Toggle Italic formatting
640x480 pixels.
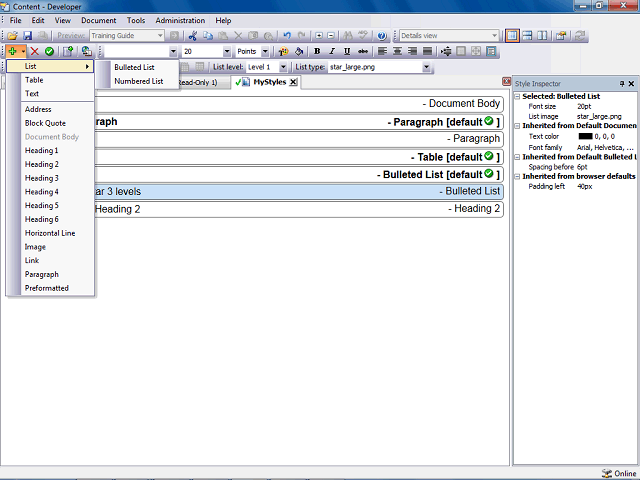[x=332, y=51]
